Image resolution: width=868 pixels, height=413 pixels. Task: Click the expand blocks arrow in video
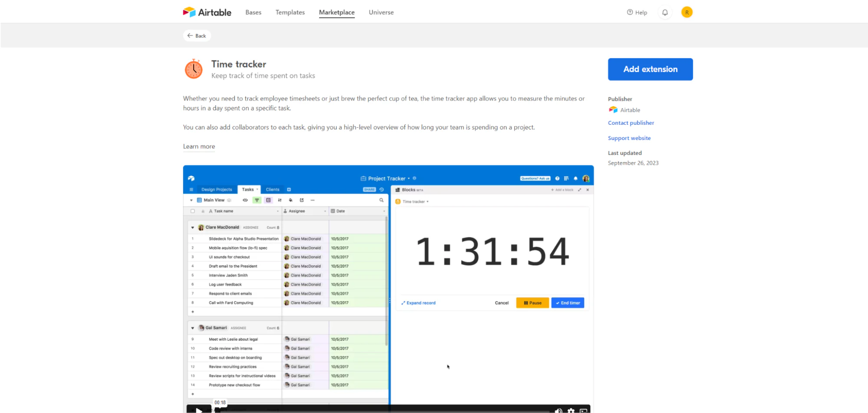[579, 190]
